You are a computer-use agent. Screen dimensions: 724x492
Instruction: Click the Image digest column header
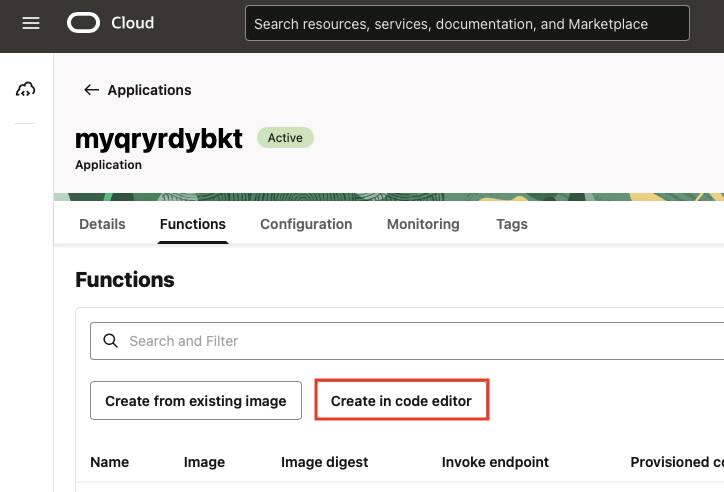[325, 462]
